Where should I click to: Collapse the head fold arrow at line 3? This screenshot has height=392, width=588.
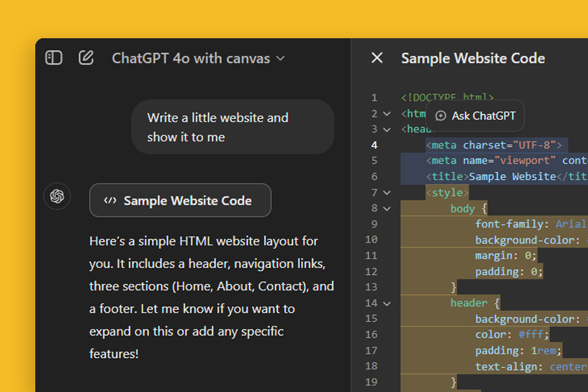tap(387, 130)
